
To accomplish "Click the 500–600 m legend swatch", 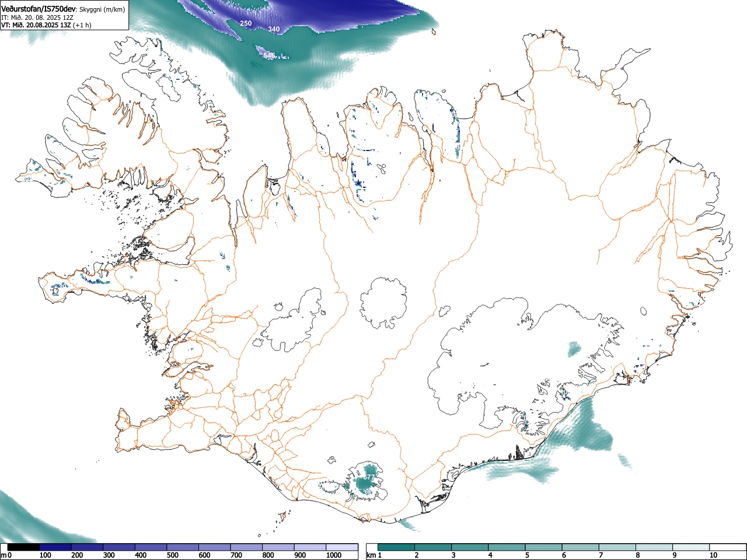I will [183, 547].
